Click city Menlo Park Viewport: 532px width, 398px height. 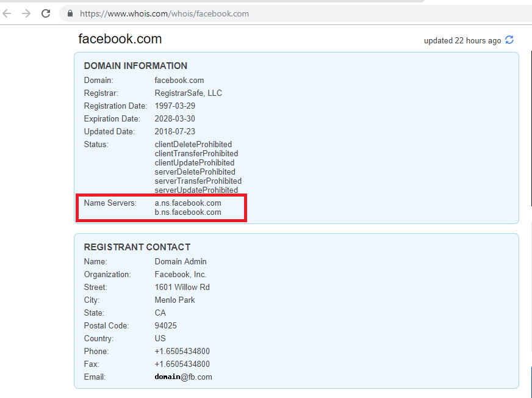(x=174, y=300)
